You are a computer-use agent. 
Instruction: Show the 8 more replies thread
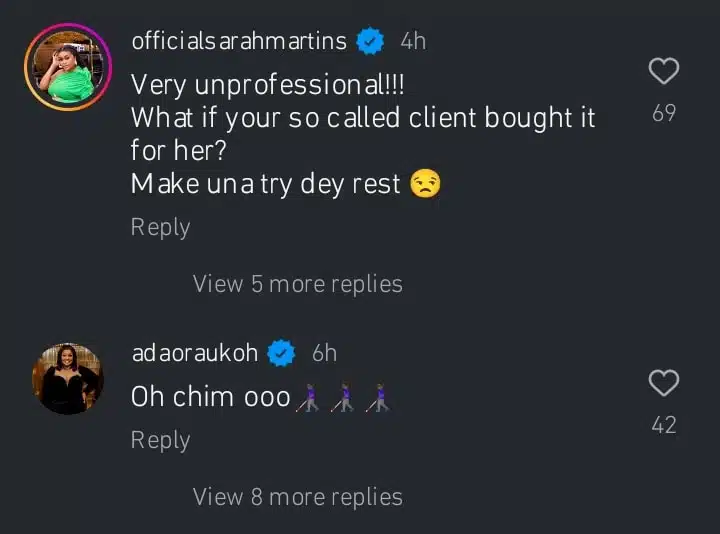pyautogui.click(x=297, y=497)
